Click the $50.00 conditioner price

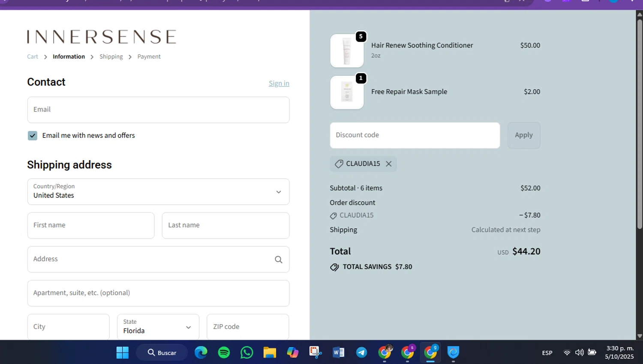(530, 45)
